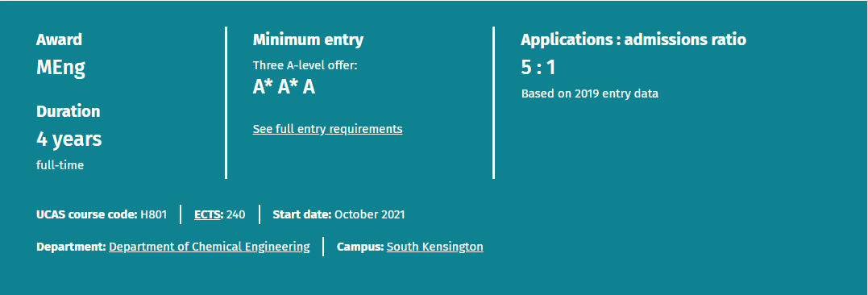Click the Start date October 2021 text

click(x=338, y=214)
